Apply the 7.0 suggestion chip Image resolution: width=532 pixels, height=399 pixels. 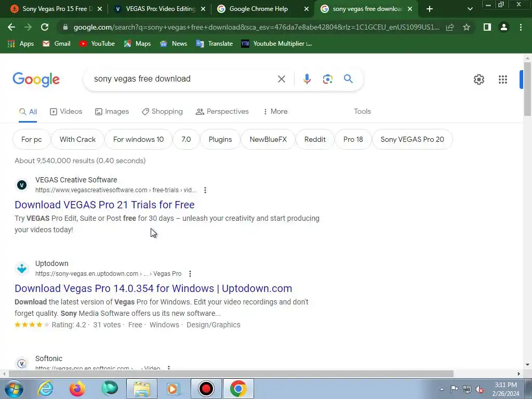click(x=186, y=139)
